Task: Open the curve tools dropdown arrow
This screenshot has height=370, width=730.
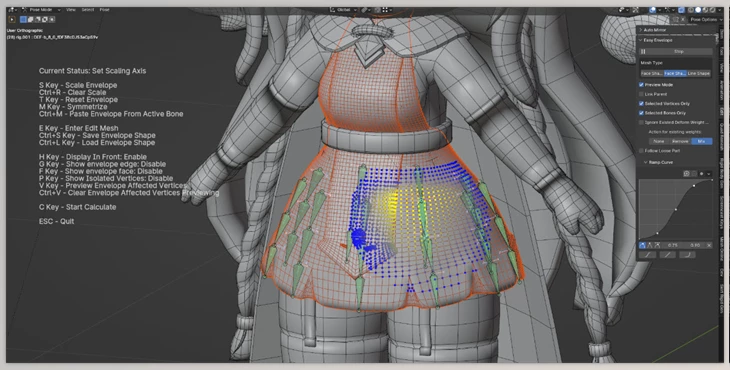Action: pos(709,174)
